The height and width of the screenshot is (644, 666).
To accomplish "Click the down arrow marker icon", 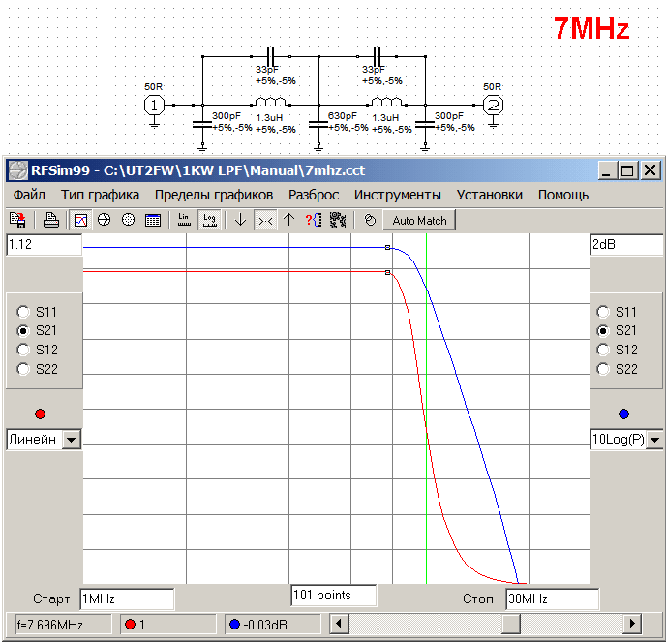I will (x=241, y=220).
